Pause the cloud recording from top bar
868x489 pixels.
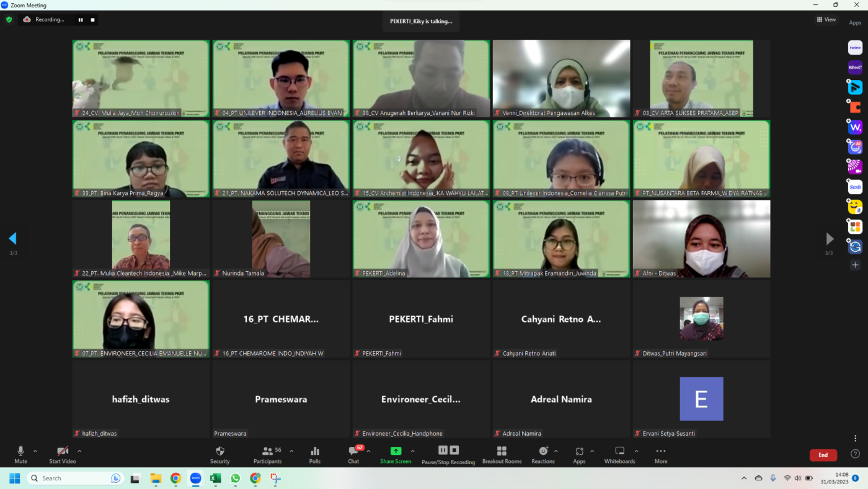(81, 20)
